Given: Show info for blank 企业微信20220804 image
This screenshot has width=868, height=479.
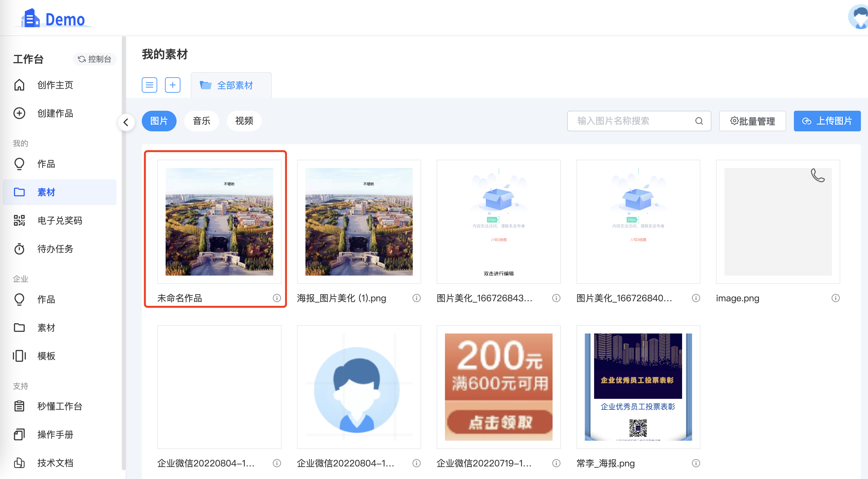Looking at the screenshot, I should pos(277,463).
